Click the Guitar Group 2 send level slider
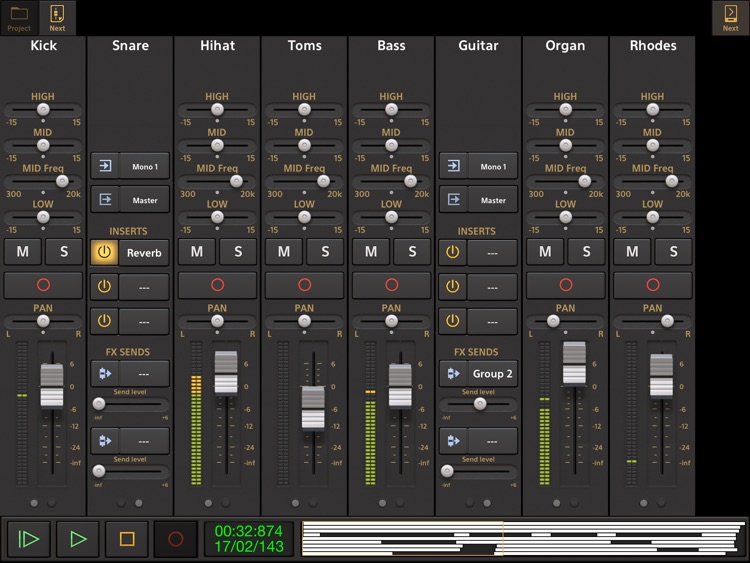The width and height of the screenshot is (750, 563). pos(480,404)
